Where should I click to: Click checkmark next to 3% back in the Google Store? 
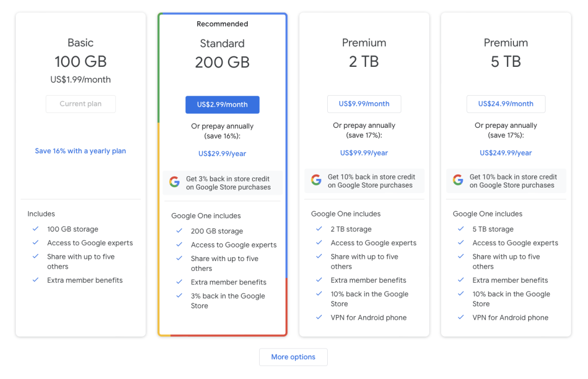179,296
